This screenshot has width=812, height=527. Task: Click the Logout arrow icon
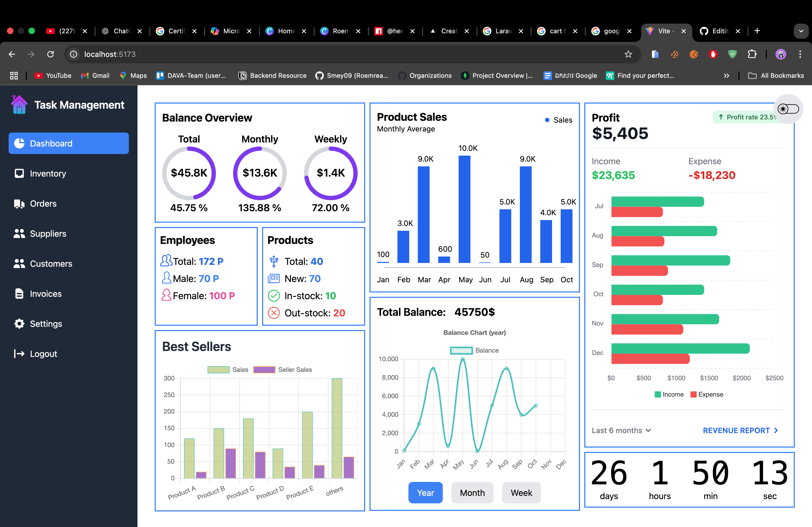pyautogui.click(x=19, y=353)
